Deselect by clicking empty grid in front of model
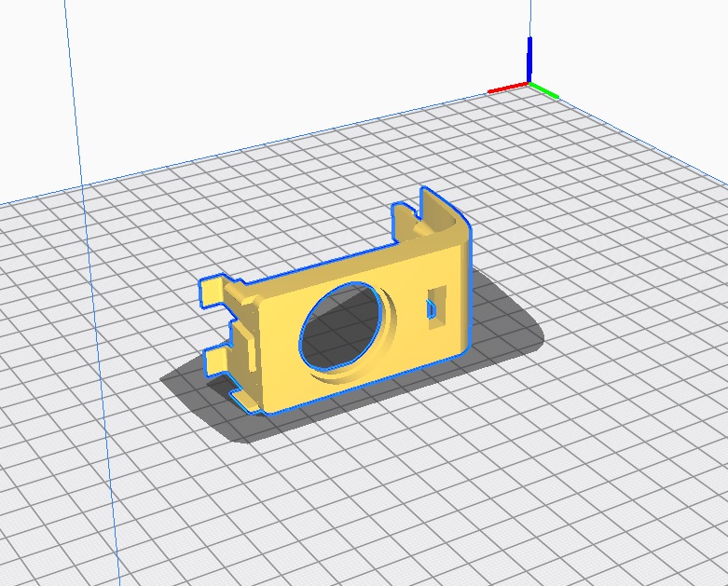The height and width of the screenshot is (586, 728). [x=373, y=503]
